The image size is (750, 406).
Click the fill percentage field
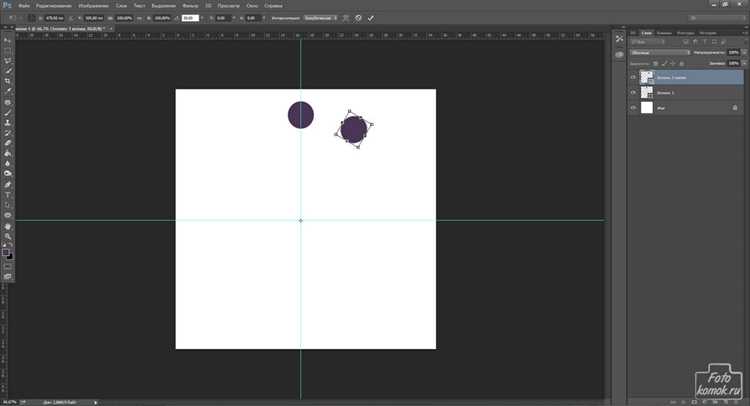[x=733, y=63]
